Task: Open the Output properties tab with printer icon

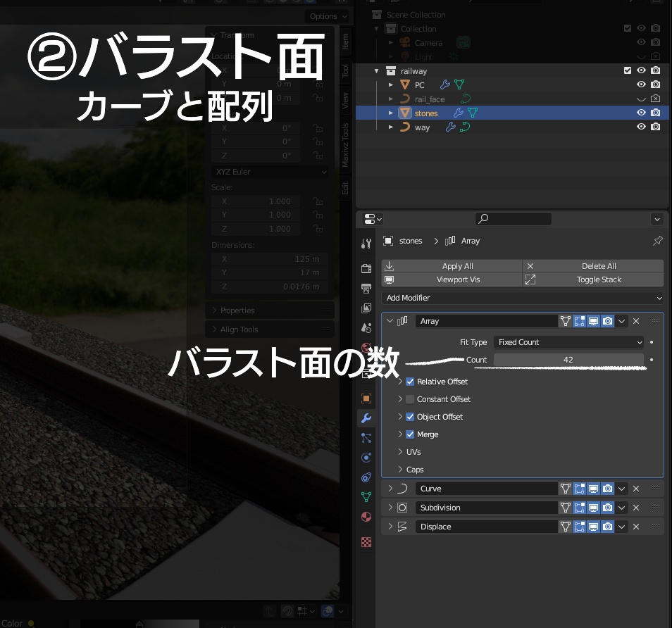Action: [366, 289]
